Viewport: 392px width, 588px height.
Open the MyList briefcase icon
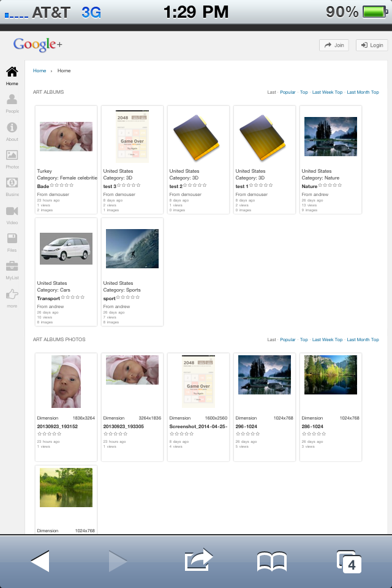tap(12, 266)
